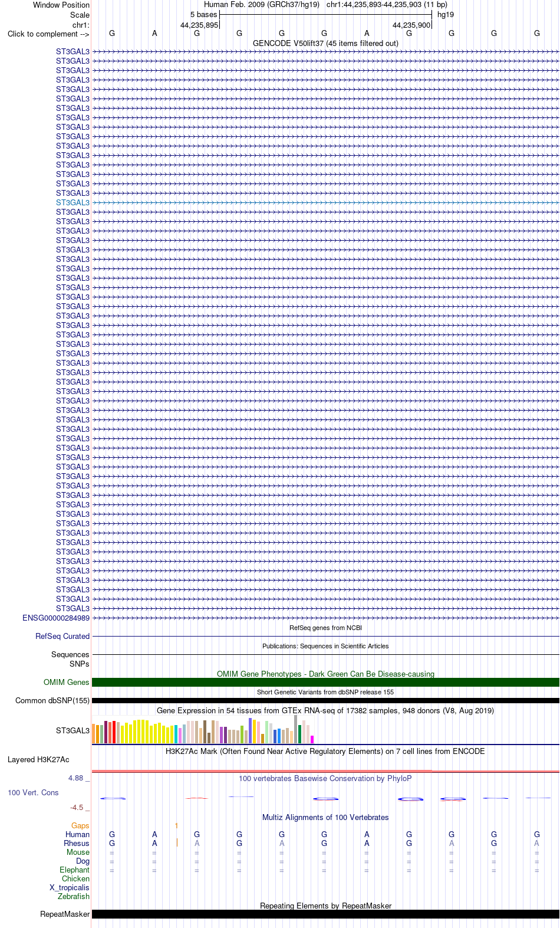The height and width of the screenshot is (928, 560).
Task: Click the black Common dbSNP track bar
Action: click(x=325, y=700)
